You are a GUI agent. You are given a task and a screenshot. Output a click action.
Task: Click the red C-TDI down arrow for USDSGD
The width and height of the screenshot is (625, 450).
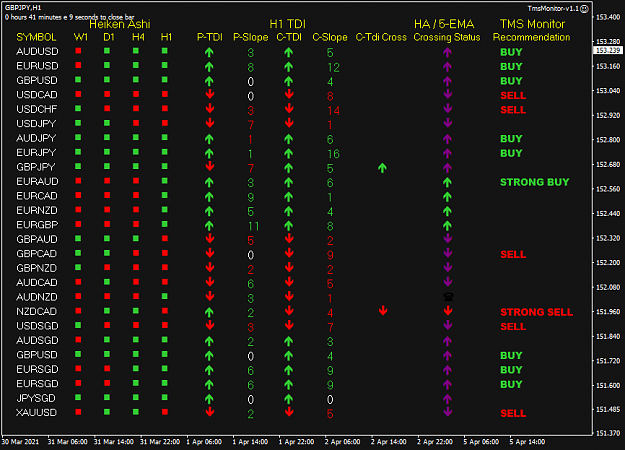pyautogui.click(x=289, y=325)
